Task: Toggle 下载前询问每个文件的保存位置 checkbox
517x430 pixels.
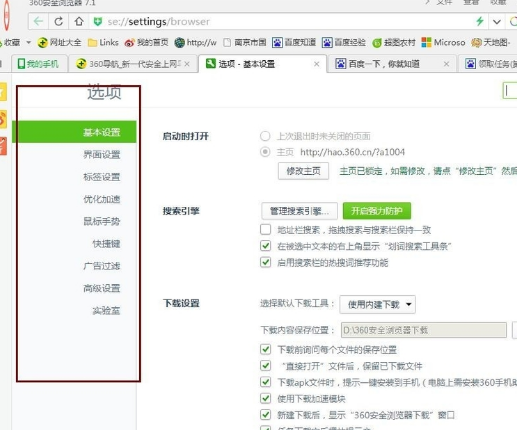Action: (x=265, y=349)
